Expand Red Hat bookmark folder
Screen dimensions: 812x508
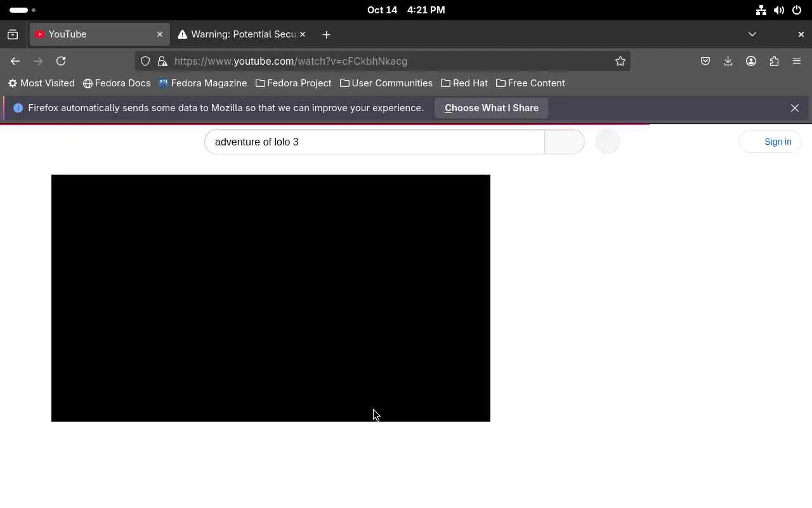pyautogui.click(x=464, y=83)
